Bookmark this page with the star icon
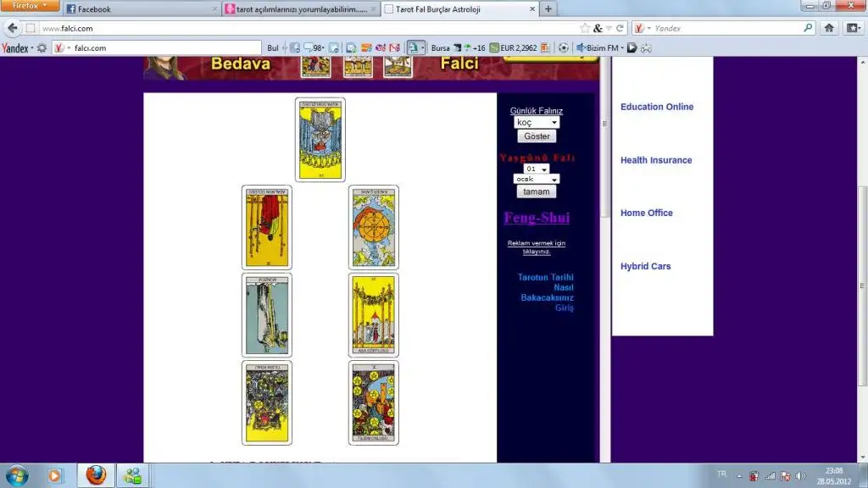The image size is (868, 488). click(x=585, y=28)
